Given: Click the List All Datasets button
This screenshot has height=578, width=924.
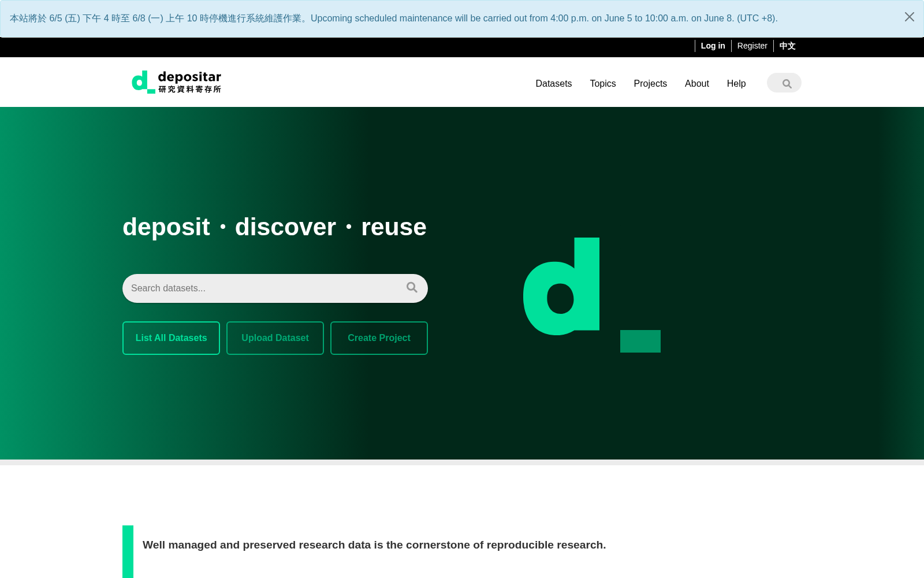Looking at the screenshot, I should tap(171, 338).
